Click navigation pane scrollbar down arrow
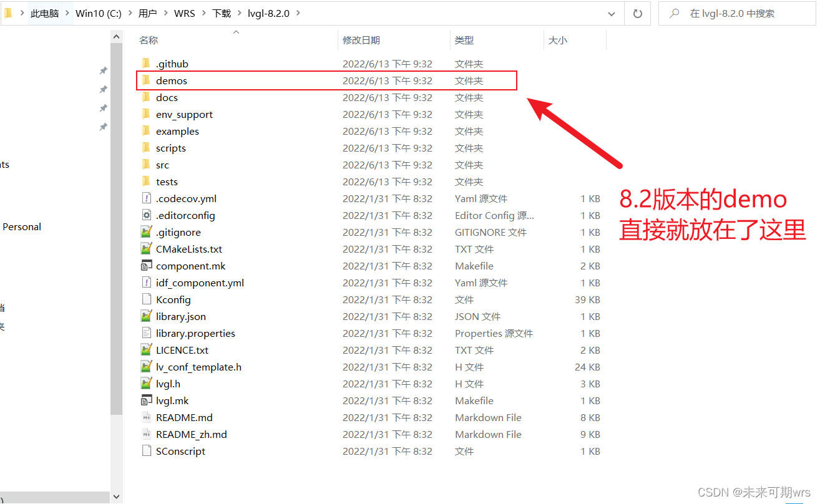The height and width of the screenshot is (504, 820). 117,497
